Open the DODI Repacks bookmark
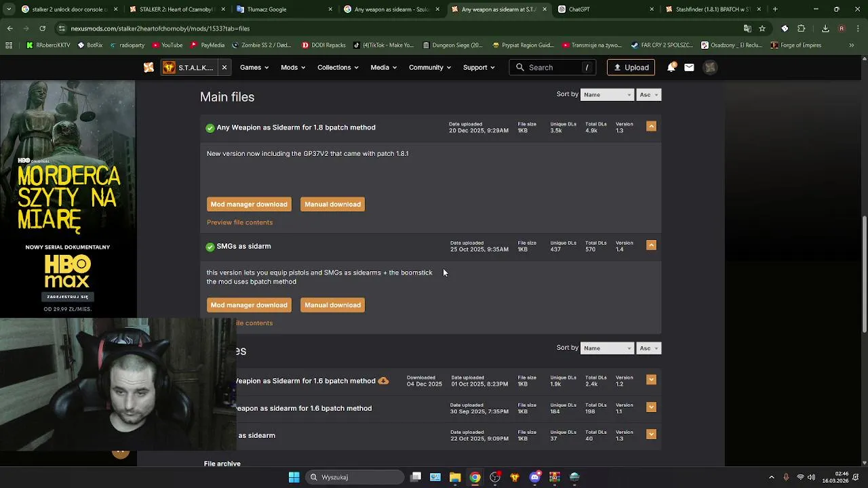The image size is (868, 488). click(323, 45)
